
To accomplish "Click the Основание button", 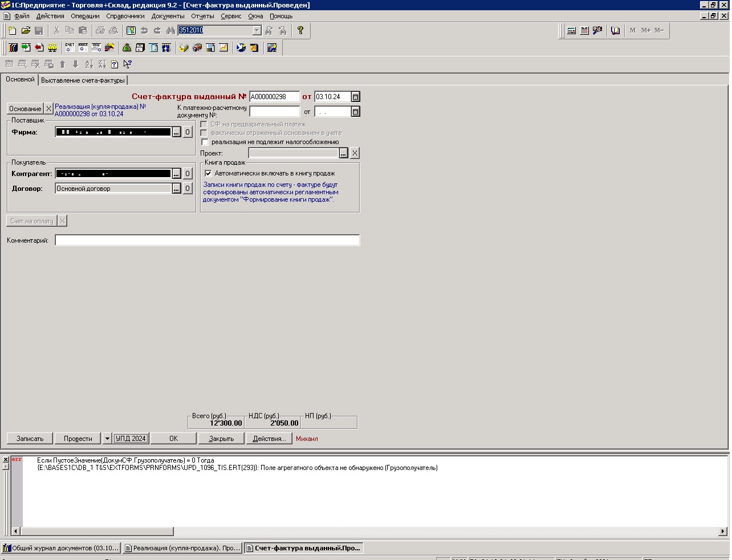I will 25,109.
